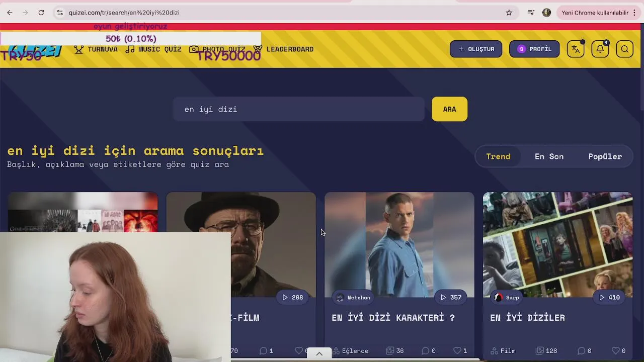Open the EN İYİ DİZİ KARAKTERİ ? title
Image resolution: width=644 pixels, height=362 pixels.
click(x=393, y=318)
